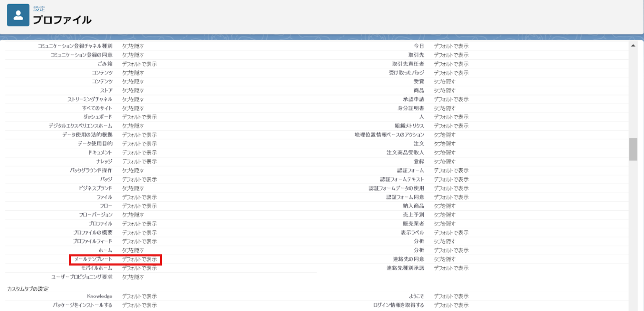Click the 設定 label above the page title
The height and width of the screenshot is (311, 644).
point(39,9)
